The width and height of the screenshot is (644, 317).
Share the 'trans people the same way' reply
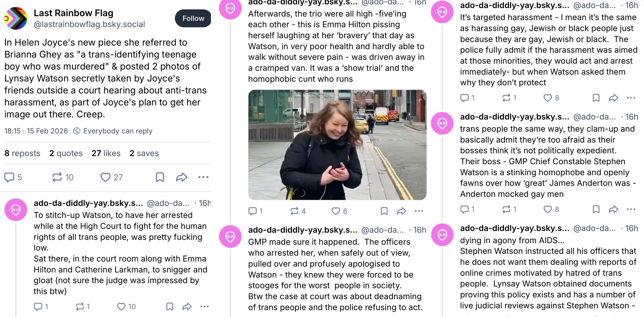pos(613,209)
